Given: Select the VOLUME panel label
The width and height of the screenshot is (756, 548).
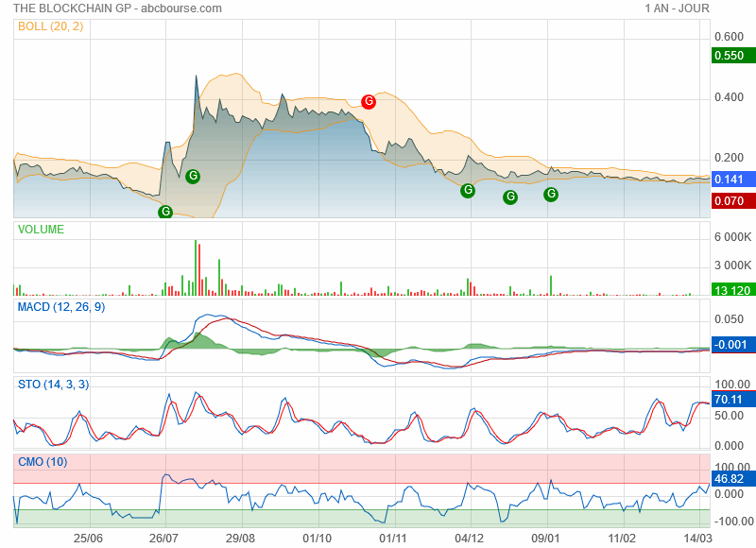Looking at the screenshot, I should (41, 230).
